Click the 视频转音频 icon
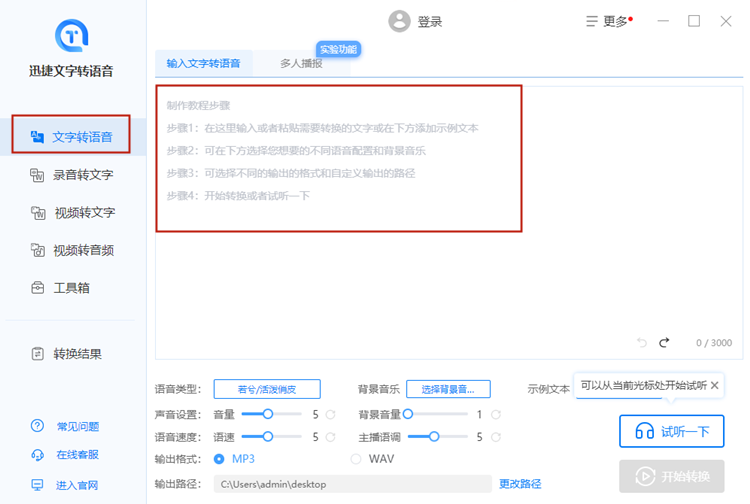 (x=38, y=250)
